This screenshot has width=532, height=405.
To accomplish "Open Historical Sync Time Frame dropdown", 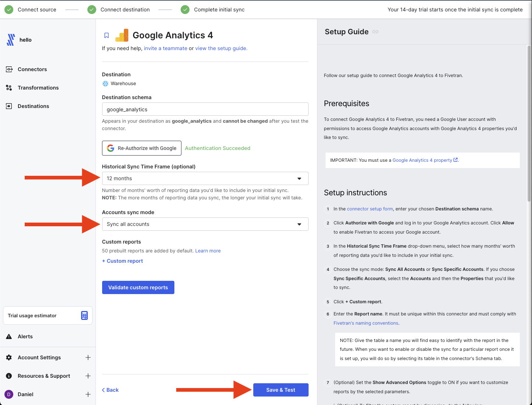I will (x=205, y=178).
